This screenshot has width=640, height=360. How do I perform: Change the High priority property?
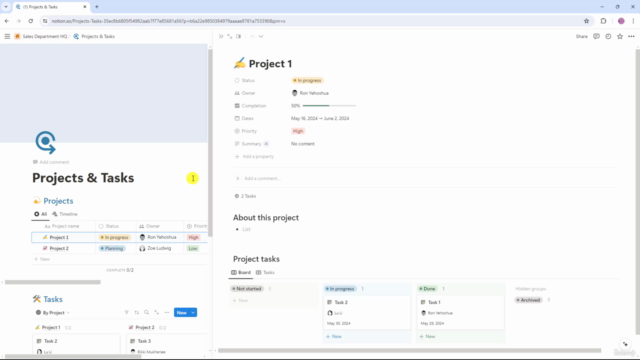[298, 131]
